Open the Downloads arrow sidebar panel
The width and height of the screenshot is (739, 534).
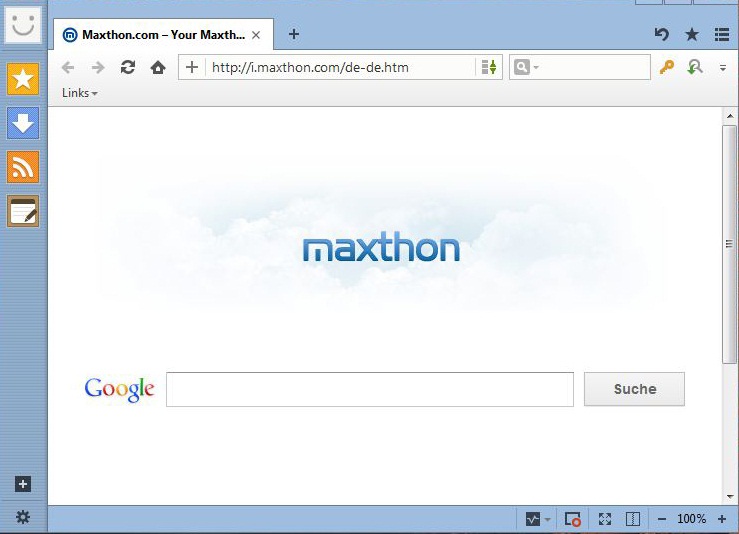click(x=23, y=123)
